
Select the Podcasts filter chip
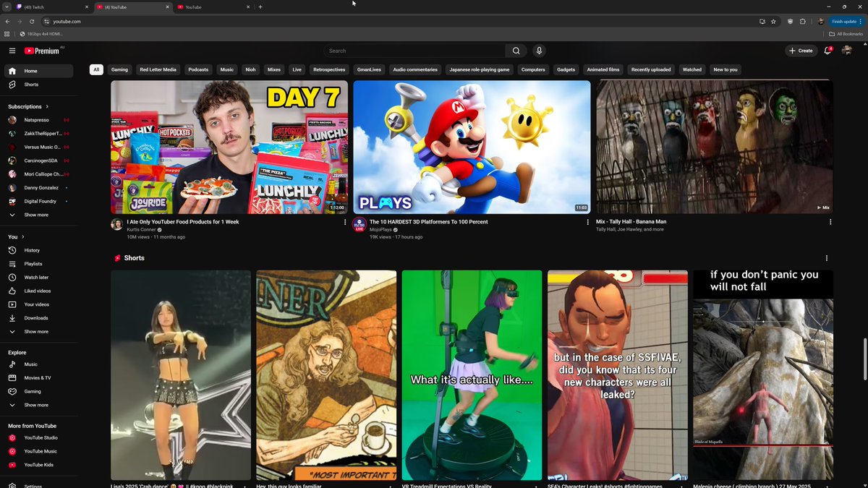click(x=198, y=69)
